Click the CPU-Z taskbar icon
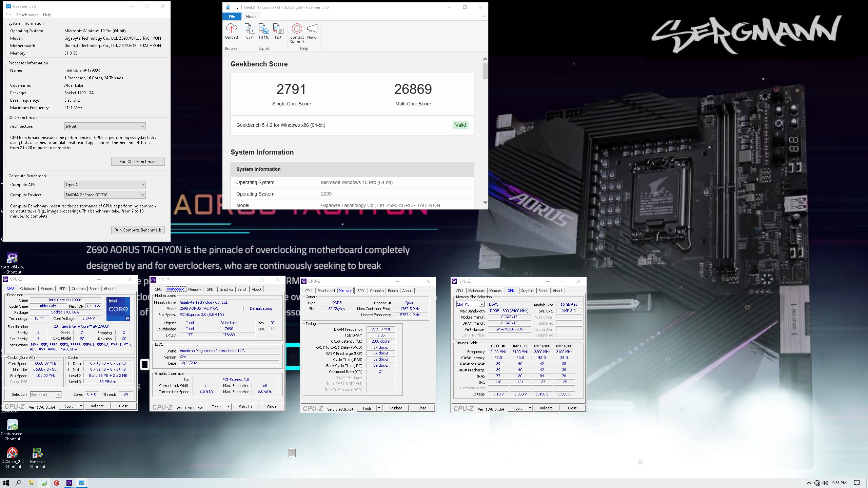Screen dimensions: 868x488 pos(69,483)
